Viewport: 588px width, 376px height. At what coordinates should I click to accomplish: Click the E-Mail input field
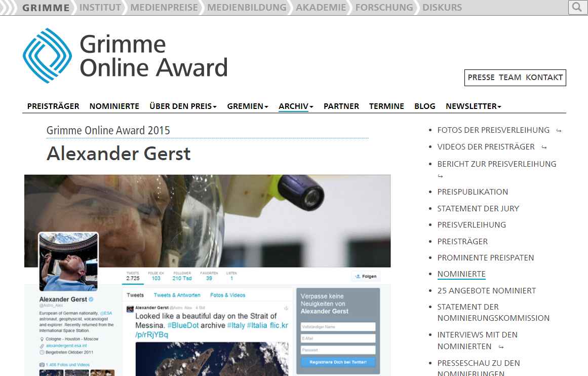pos(338,339)
